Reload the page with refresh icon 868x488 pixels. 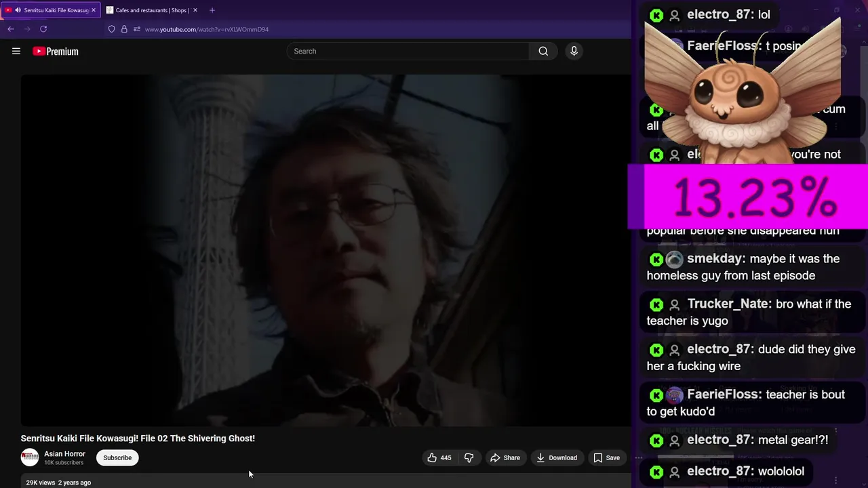43,29
